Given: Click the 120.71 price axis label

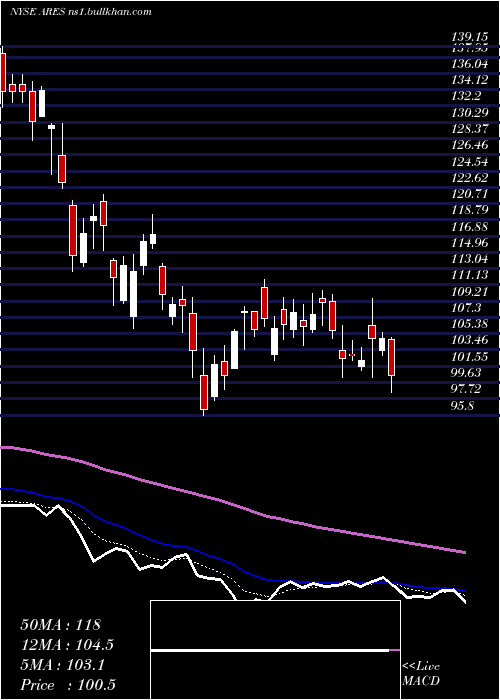Looking at the screenshot, I should point(469,194).
